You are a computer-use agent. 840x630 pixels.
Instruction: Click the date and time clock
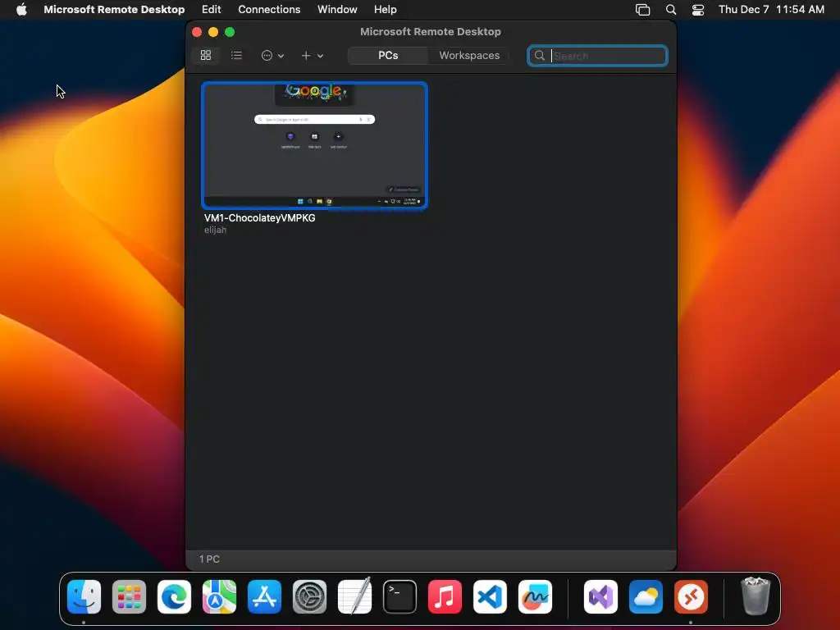(771, 9)
